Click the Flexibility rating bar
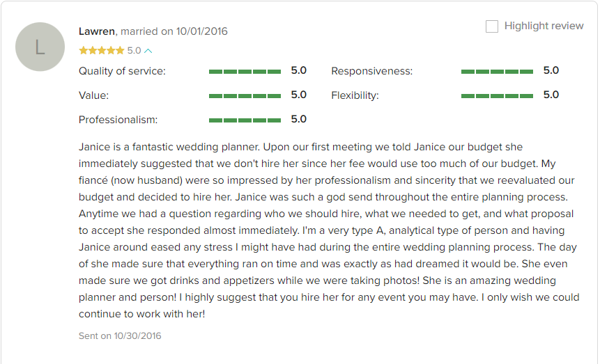 [497, 95]
